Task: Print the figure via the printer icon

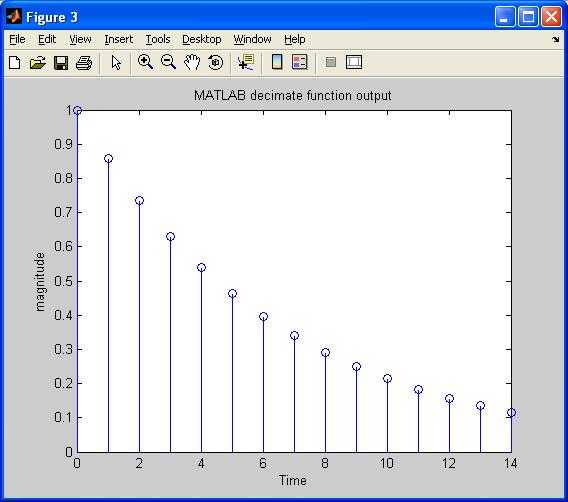Action: click(x=84, y=63)
